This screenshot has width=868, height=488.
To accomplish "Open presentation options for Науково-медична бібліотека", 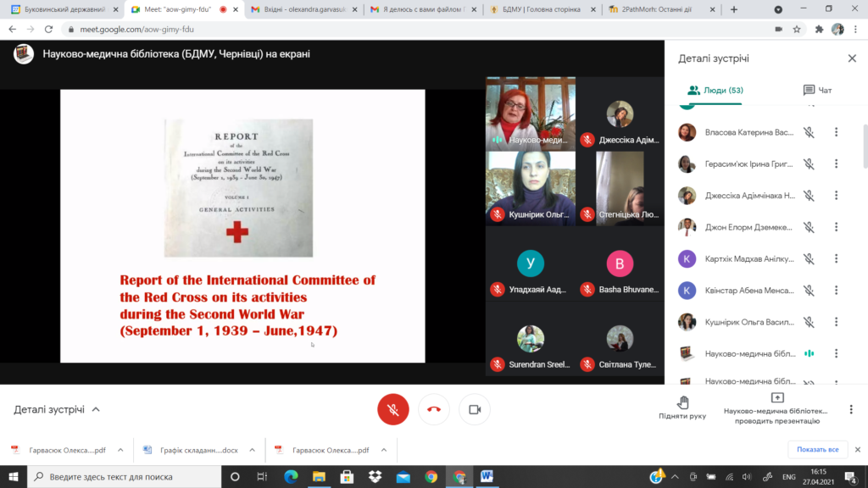I will [776, 409].
